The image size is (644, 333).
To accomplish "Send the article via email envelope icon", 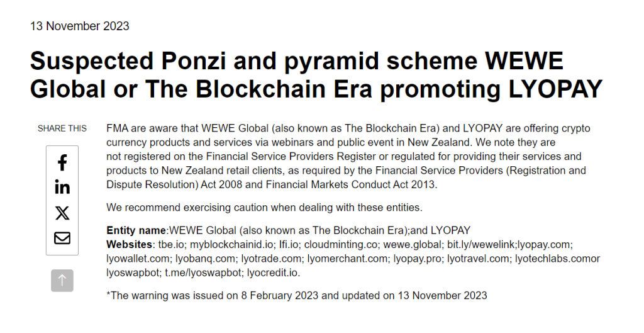I will click(x=62, y=238).
